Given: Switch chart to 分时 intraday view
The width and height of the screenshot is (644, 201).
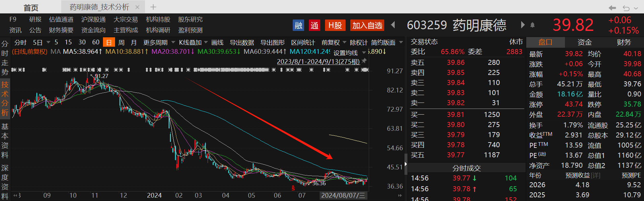Looking at the screenshot, I should point(20,42).
